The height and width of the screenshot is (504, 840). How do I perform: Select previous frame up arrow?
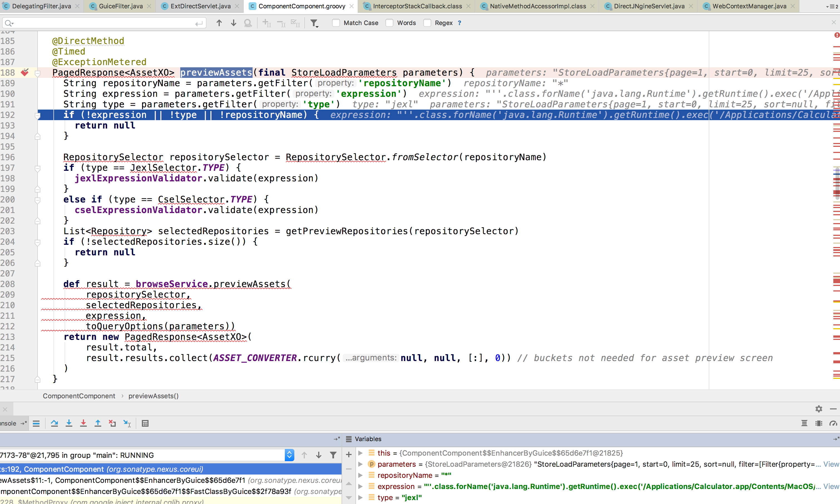click(x=304, y=455)
